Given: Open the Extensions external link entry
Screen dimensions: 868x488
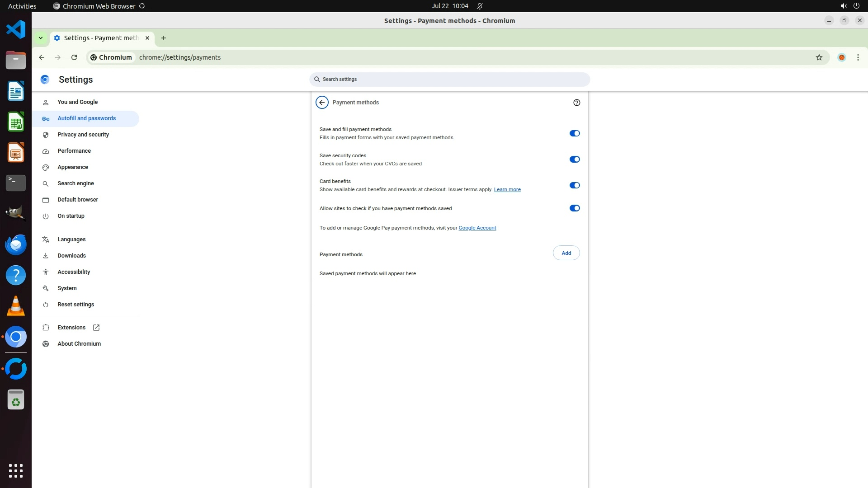Looking at the screenshot, I should (x=71, y=328).
